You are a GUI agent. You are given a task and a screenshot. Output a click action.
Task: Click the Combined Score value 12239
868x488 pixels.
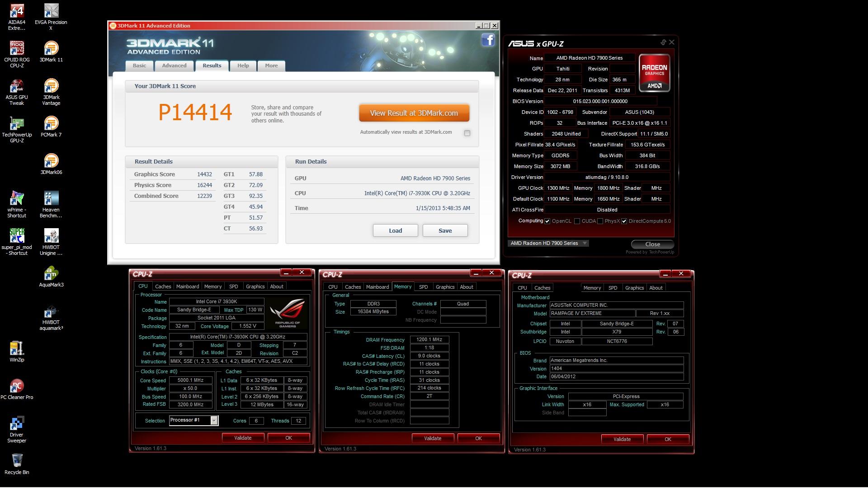click(204, 196)
